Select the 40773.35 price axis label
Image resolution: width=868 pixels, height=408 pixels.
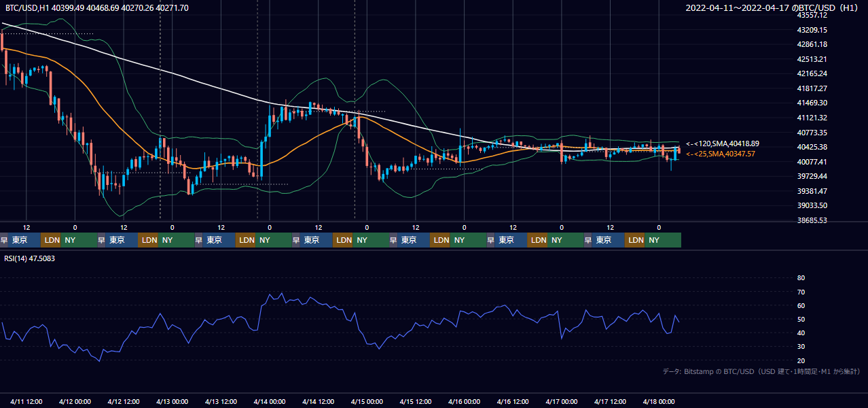pos(812,133)
